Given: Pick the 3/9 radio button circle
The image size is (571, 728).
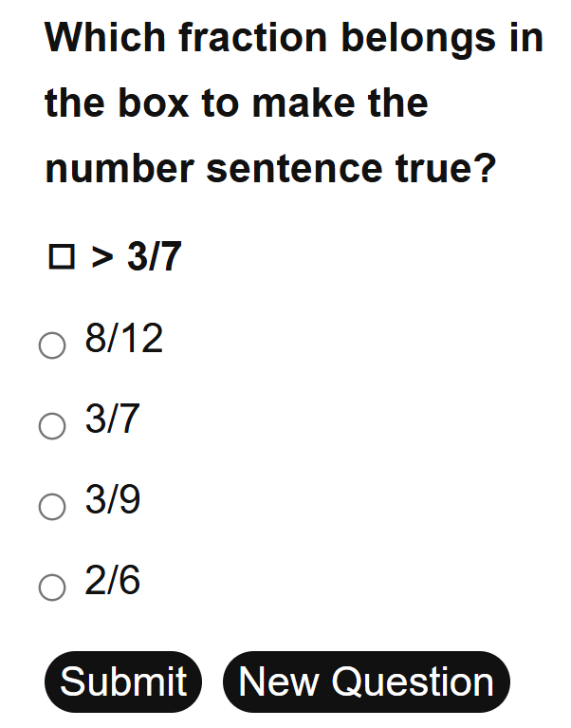Looking at the screenshot, I should click(x=52, y=507).
